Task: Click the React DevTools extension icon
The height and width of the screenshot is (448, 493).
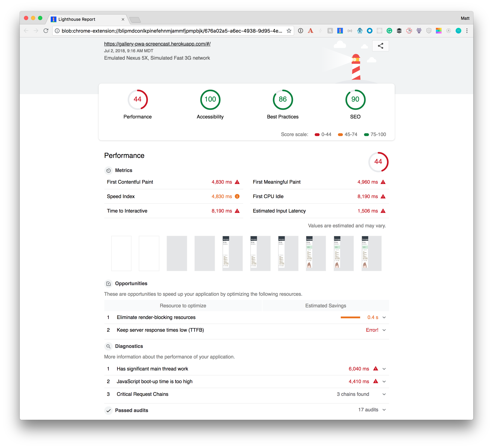Action: [x=379, y=31]
